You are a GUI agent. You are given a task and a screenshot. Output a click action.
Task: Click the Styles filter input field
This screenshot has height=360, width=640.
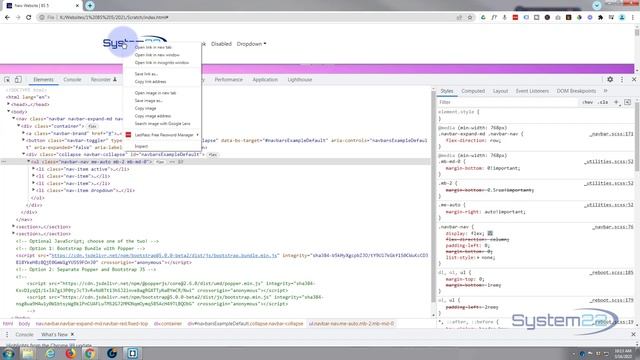click(508, 102)
